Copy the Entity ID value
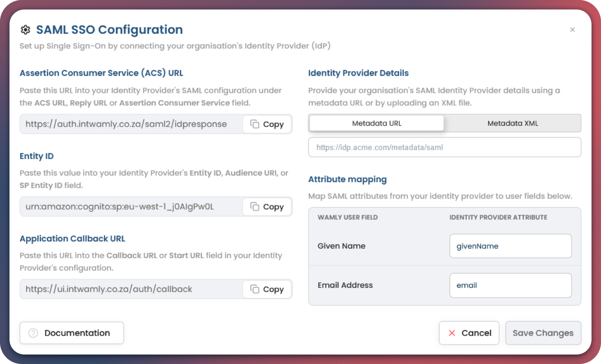 tap(267, 207)
